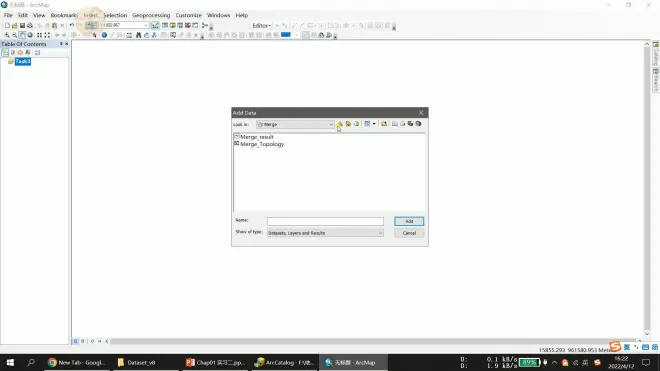Toggle List By Visibility view
This screenshot has height=371, width=660.
click(20, 53)
